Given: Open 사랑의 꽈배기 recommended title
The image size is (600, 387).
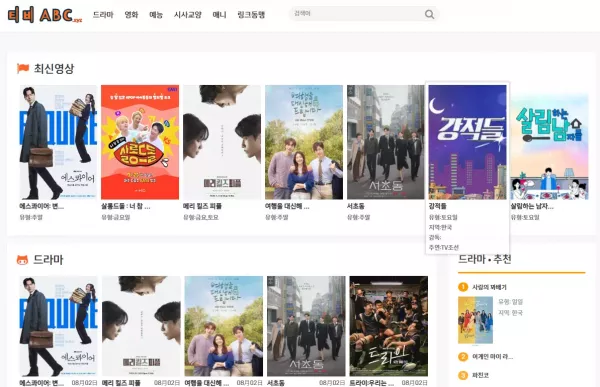Looking at the screenshot, I should click(x=489, y=287).
